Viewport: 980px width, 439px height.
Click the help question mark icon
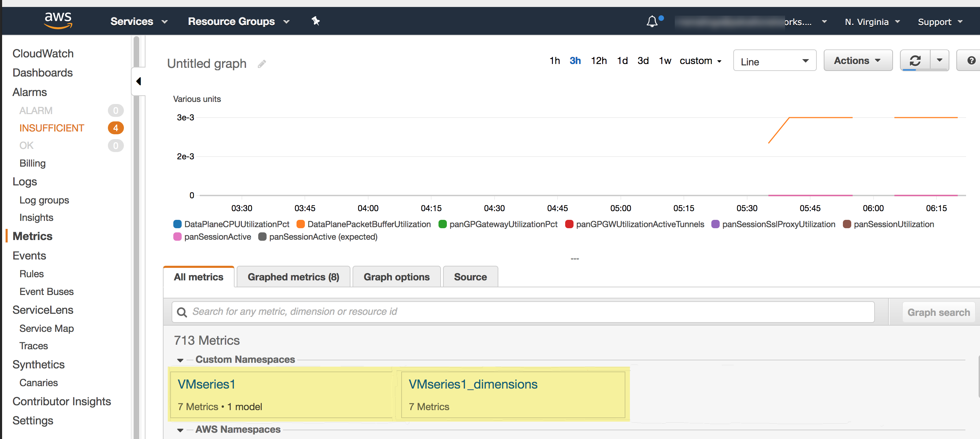971,61
